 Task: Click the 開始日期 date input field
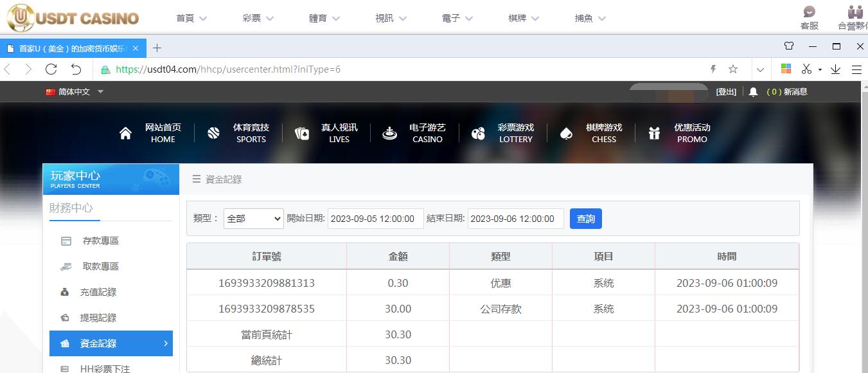point(376,219)
